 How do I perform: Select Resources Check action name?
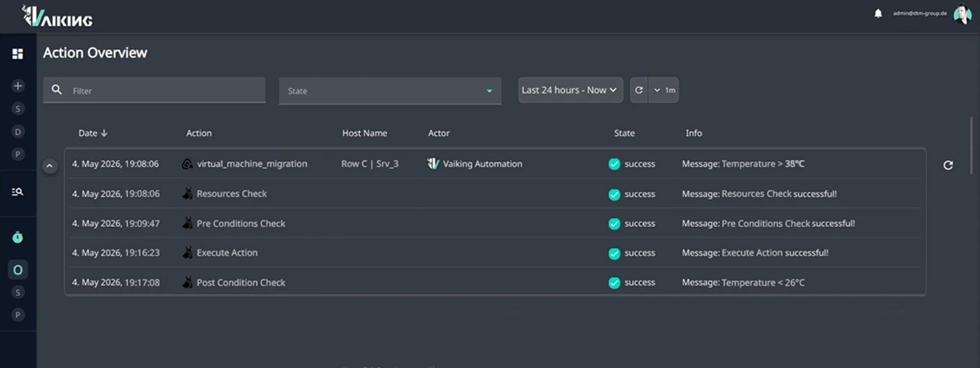(232, 194)
